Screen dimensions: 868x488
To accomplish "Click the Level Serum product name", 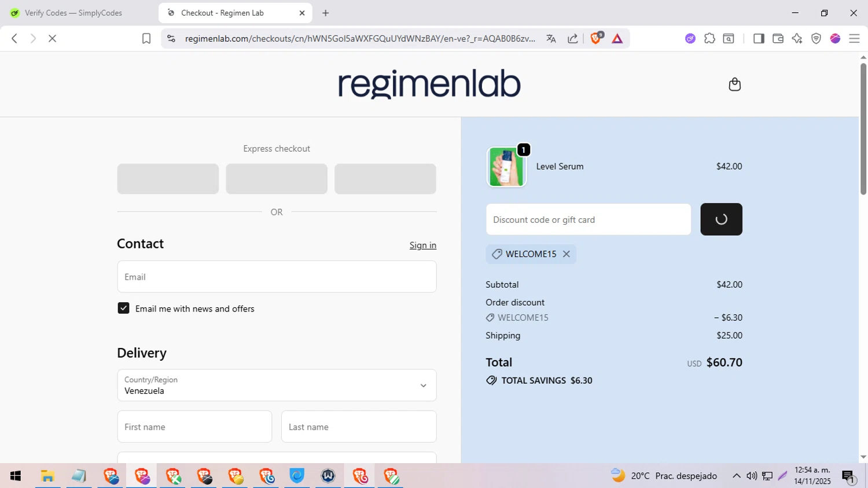I will pyautogui.click(x=560, y=166).
